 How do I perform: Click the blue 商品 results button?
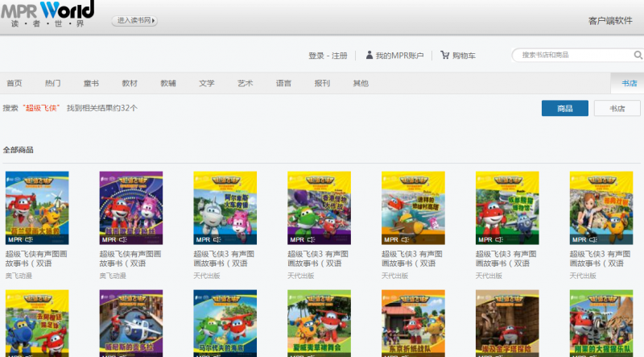point(565,108)
